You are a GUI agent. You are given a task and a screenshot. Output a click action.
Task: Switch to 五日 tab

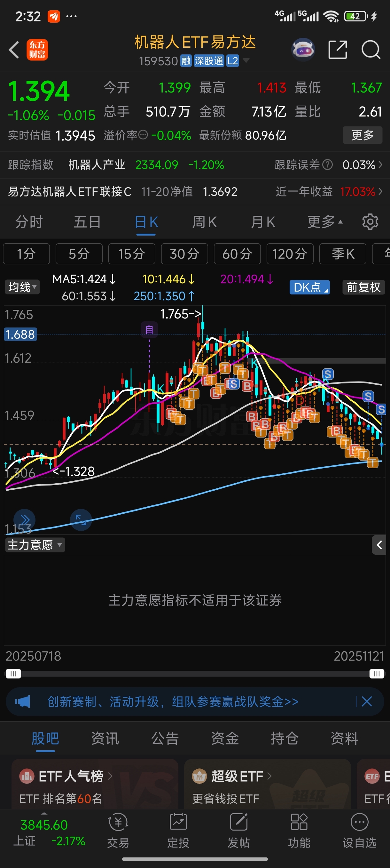click(88, 222)
